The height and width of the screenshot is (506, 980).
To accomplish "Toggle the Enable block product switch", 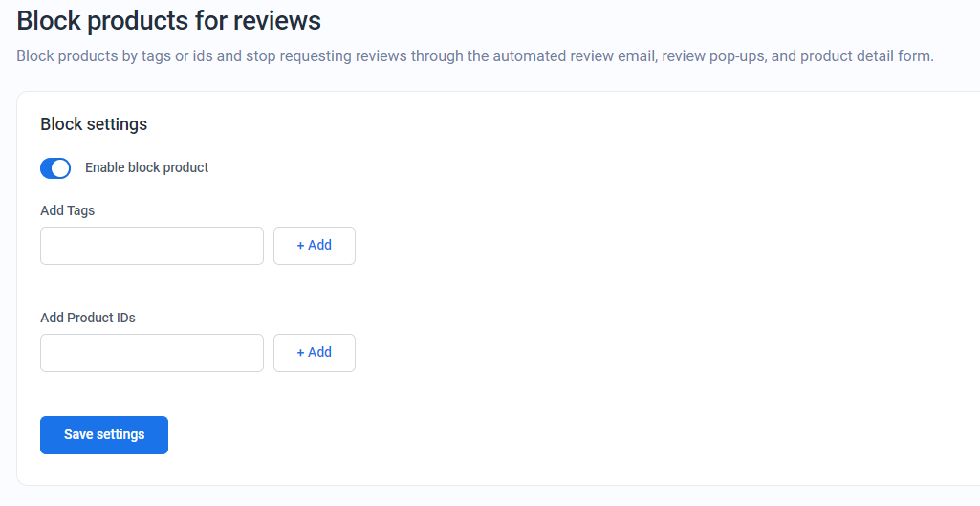I will [55, 168].
